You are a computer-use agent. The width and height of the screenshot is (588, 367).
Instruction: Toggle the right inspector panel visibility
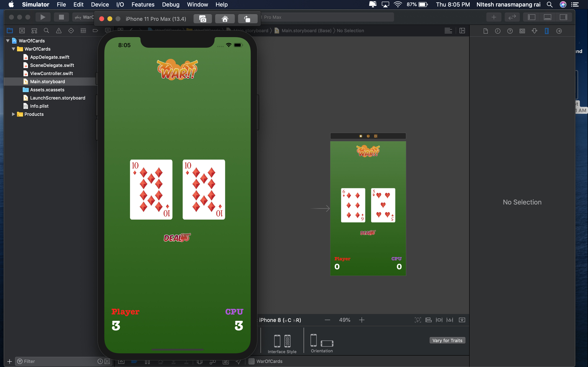point(563,17)
